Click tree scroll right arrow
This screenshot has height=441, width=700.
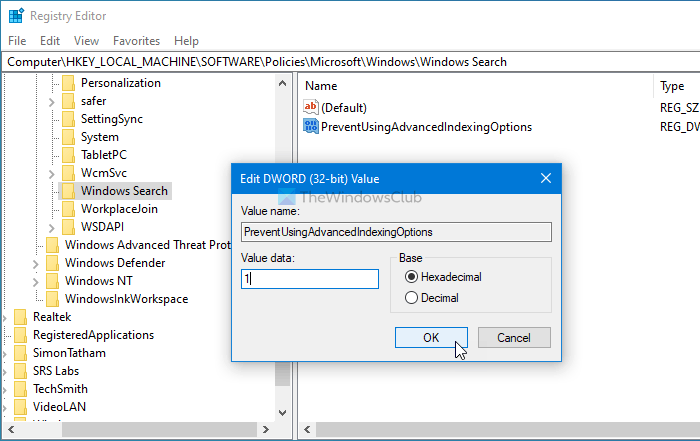click(266, 430)
